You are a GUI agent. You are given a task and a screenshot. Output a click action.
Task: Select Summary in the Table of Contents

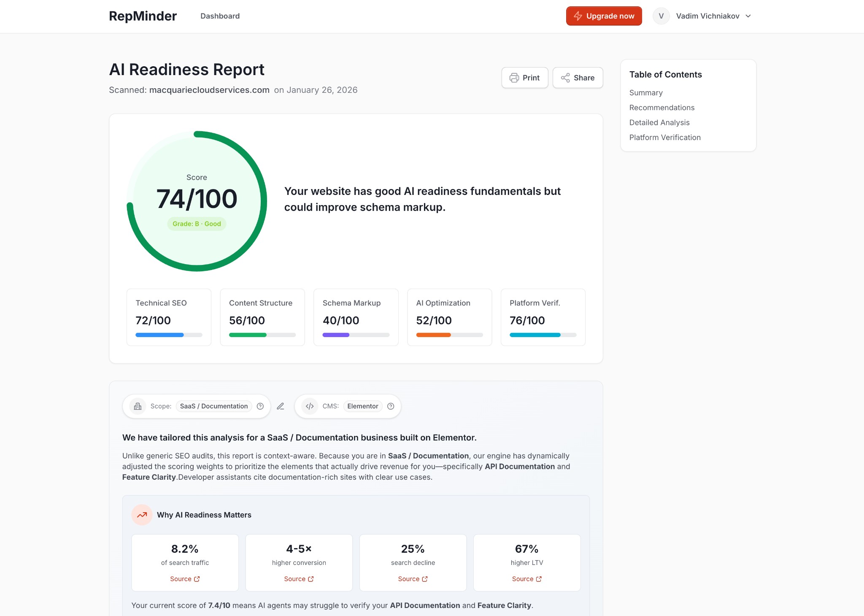pos(645,93)
